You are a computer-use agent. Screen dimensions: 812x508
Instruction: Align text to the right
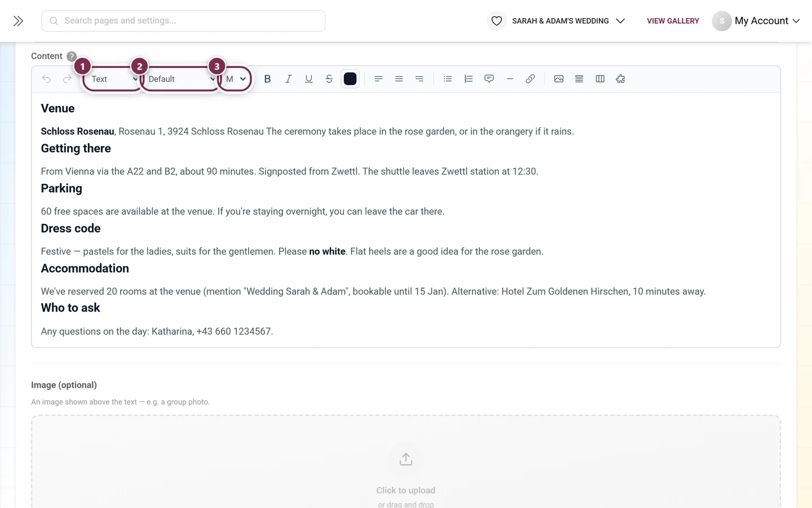click(x=420, y=79)
